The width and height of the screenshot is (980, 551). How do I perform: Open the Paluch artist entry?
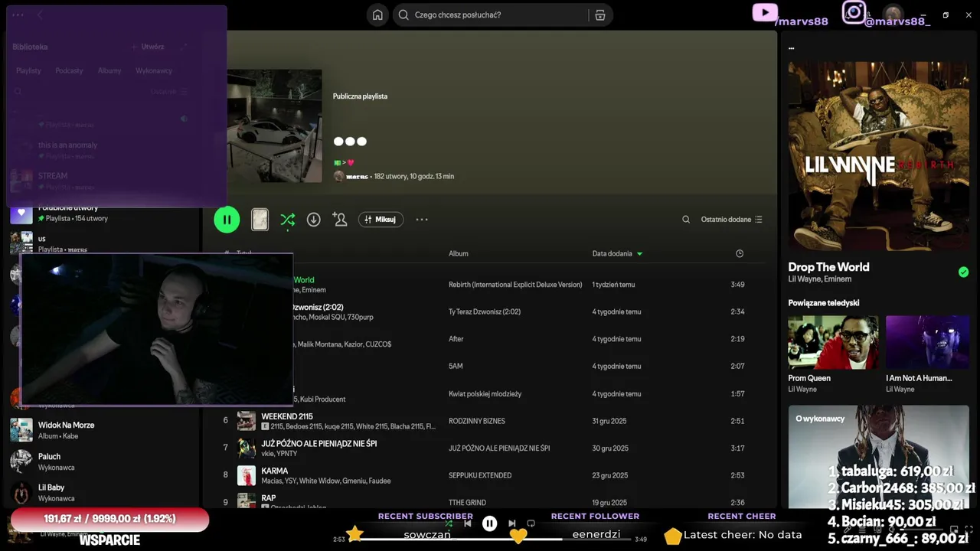tap(100, 461)
